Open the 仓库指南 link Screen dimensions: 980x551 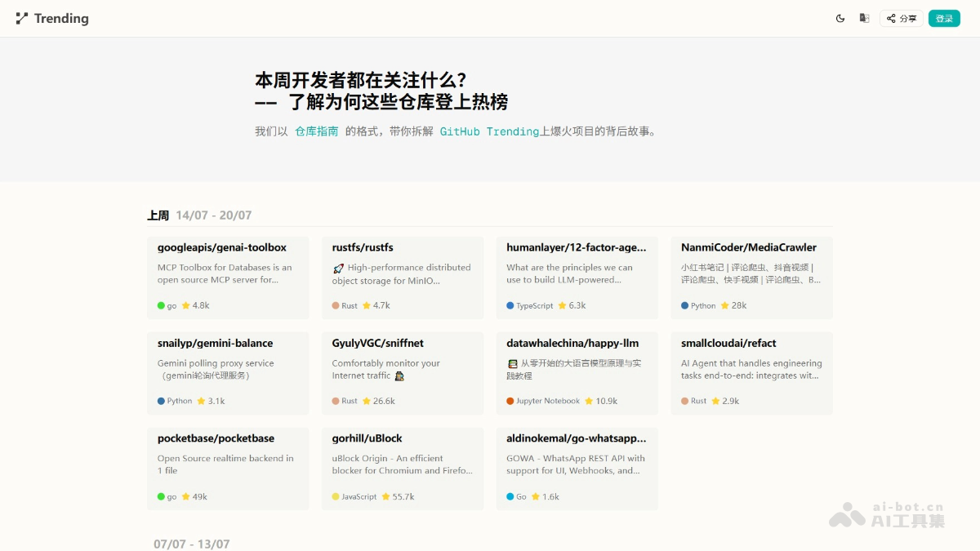coord(315,131)
